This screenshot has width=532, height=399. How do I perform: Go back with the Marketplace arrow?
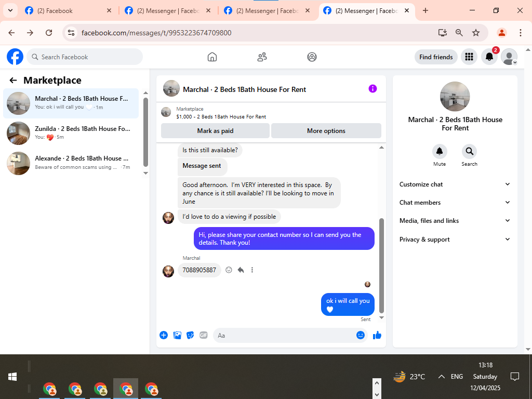[13, 80]
